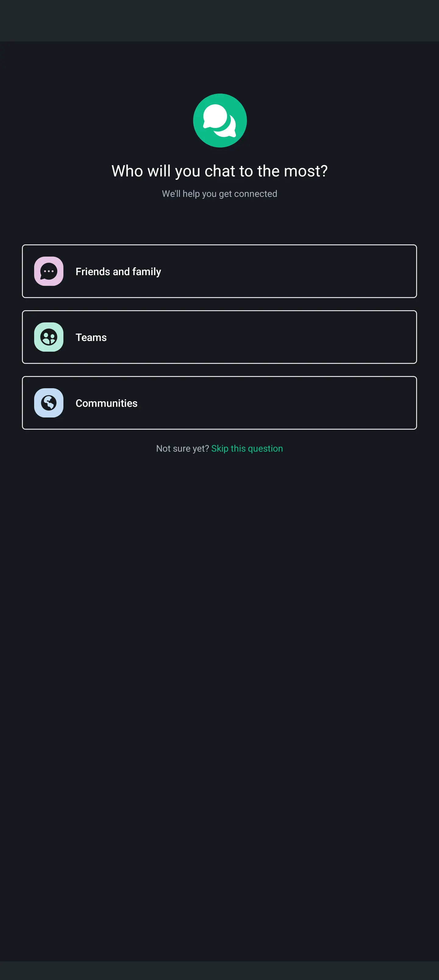
Task: Skip this question
Action: pyautogui.click(x=247, y=449)
